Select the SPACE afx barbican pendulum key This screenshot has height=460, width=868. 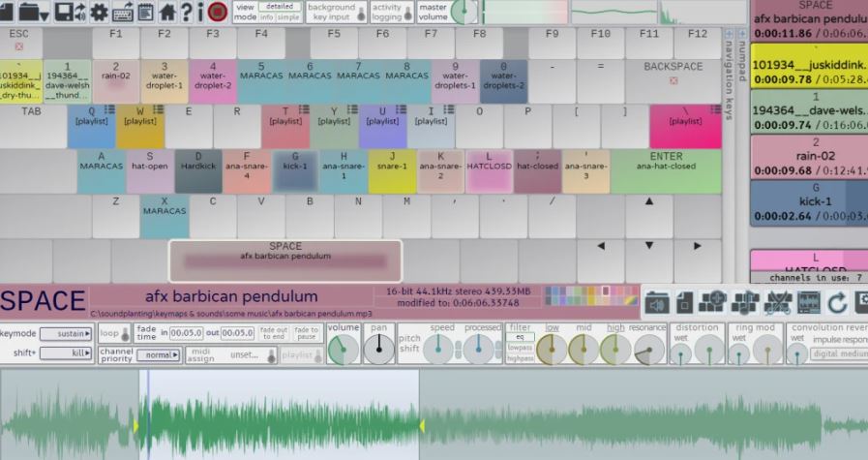pyautogui.click(x=285, y=261)
